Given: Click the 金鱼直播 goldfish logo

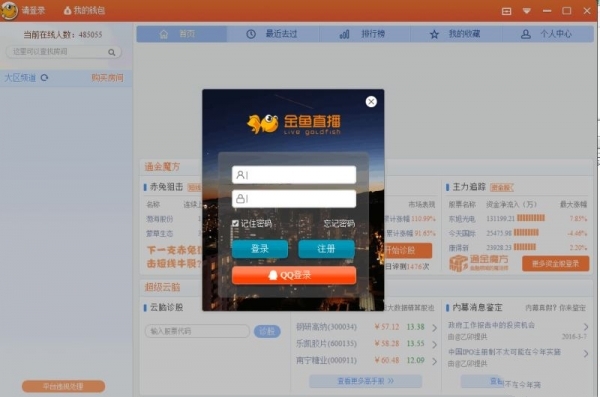Looking at the screenshot, I should [294, 124].
